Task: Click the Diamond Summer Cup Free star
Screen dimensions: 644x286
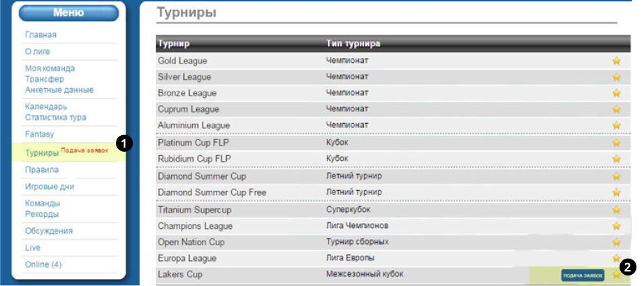Action: tap(616, 192)
